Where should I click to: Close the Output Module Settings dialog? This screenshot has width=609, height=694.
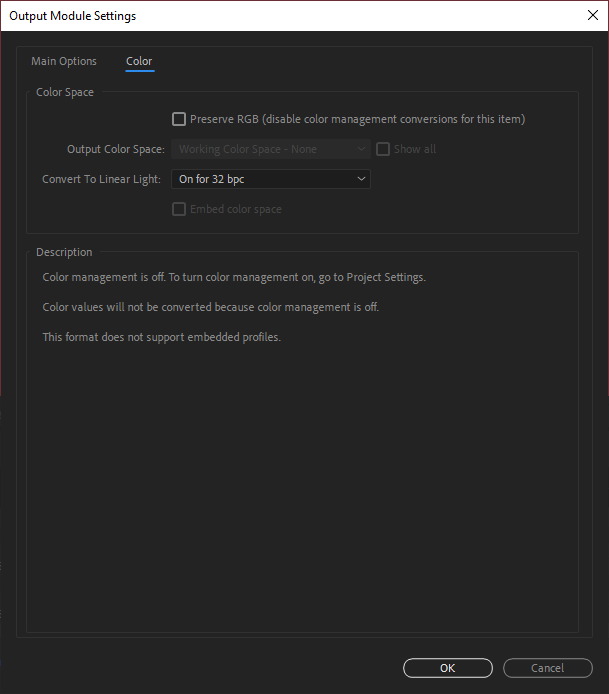coord(592,16)
